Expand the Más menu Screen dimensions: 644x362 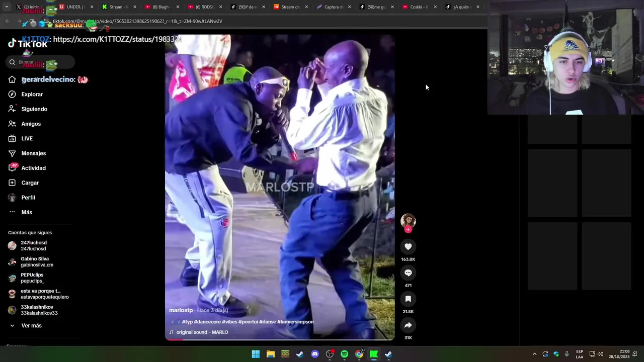pos(26,212)
